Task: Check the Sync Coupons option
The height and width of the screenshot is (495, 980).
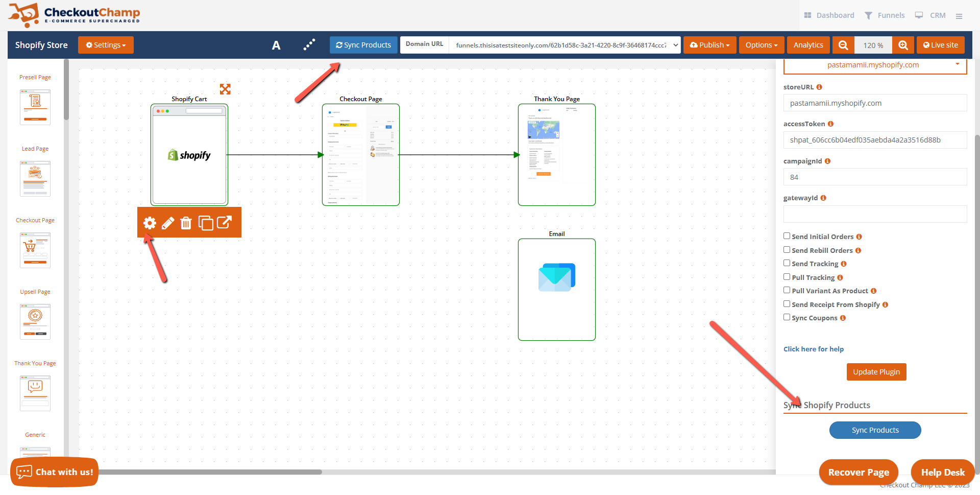Action: coord(787,317)
